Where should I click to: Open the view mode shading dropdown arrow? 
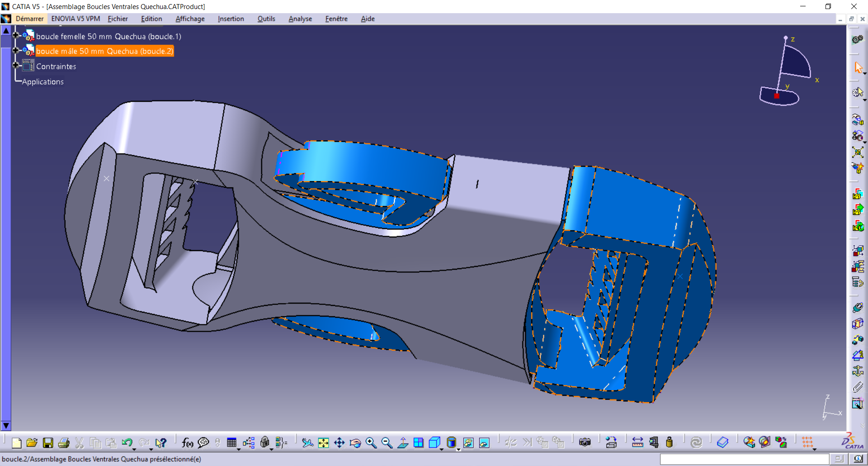click(x=458, y=449)
